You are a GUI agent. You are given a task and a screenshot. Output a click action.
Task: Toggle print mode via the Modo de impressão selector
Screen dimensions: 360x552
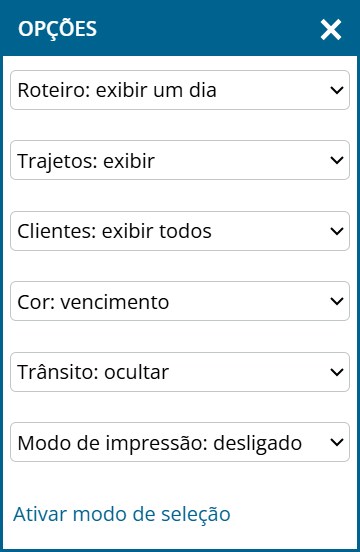[180, 442]
